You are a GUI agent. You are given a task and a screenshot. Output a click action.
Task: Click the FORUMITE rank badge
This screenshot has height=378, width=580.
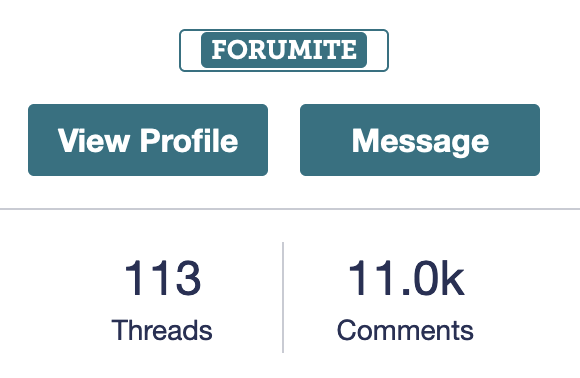click(284, 50)
